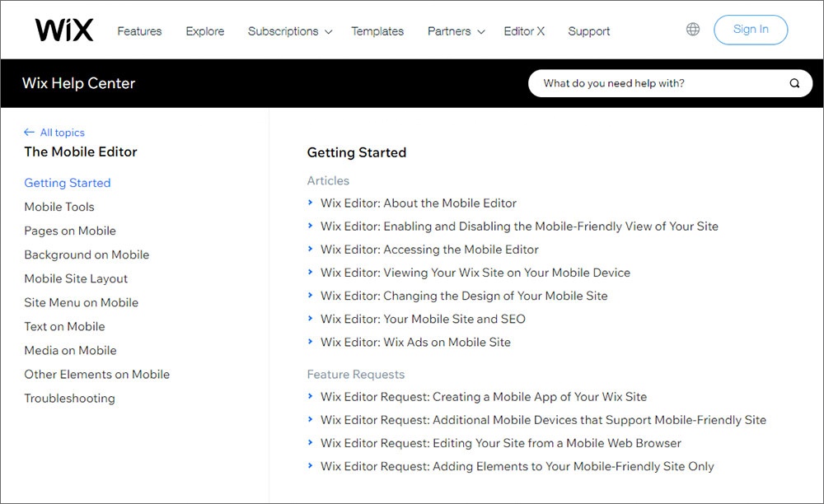This screenshot has width=824, height=504.
Task: Click the arrow bullet before Creating a Mobile App
Action: click(x=310, y=396)
